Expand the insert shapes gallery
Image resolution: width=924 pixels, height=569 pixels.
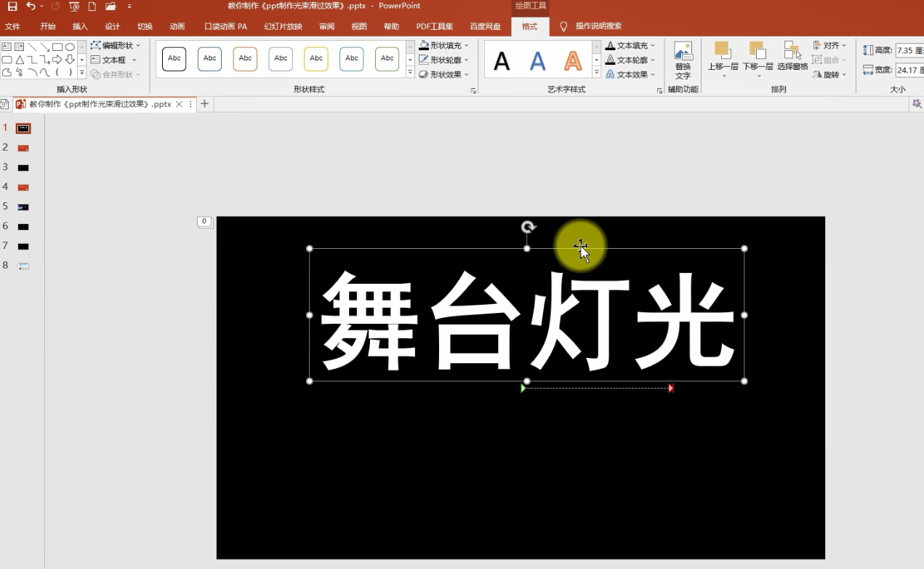(82, 73)
